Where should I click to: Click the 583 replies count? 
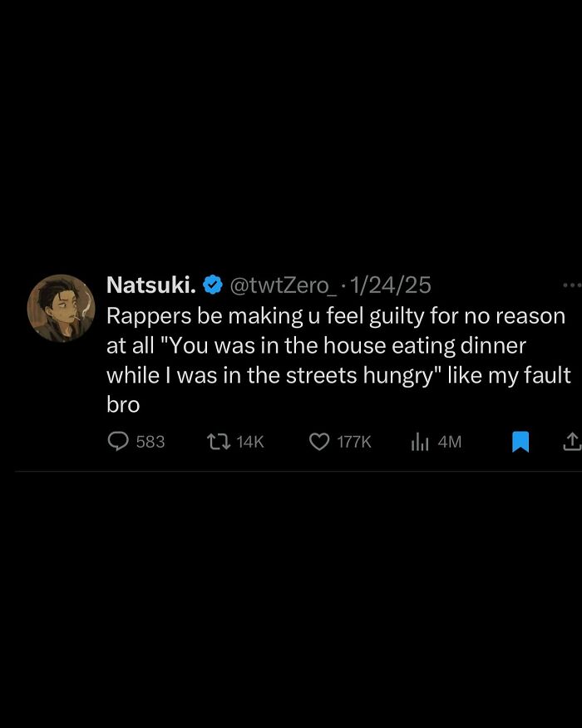coord(150,442)
